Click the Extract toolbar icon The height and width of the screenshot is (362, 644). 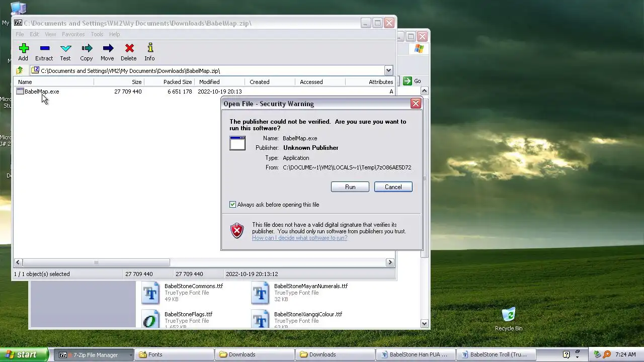pos(44,48)
